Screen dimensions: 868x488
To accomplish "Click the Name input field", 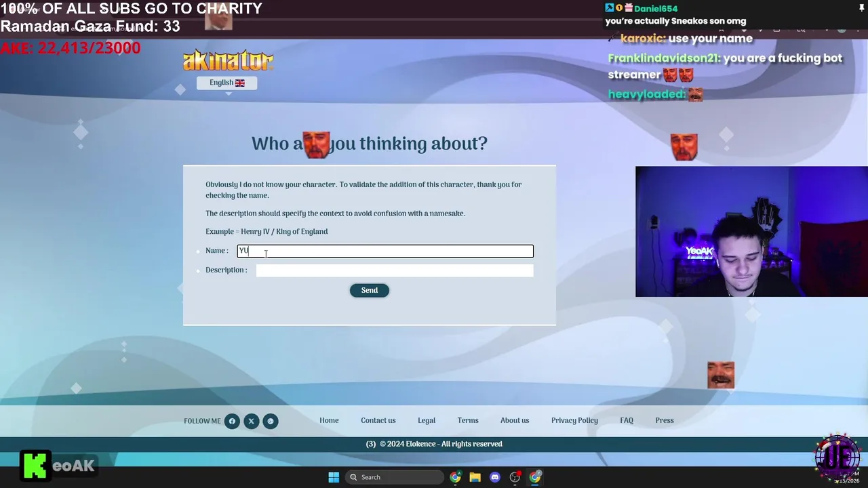I will click(x=385, y=251).
